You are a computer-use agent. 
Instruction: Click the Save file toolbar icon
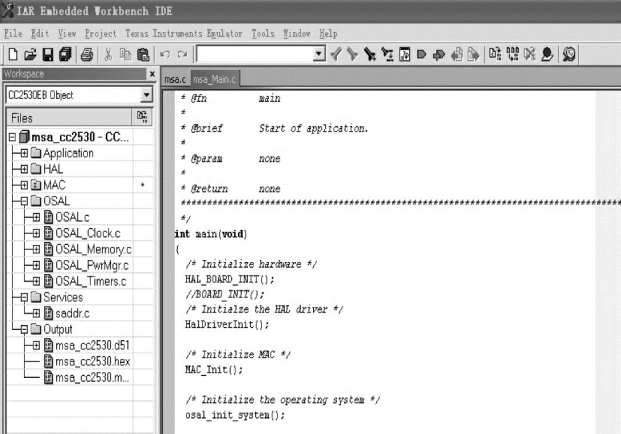(x=46, y=53)
